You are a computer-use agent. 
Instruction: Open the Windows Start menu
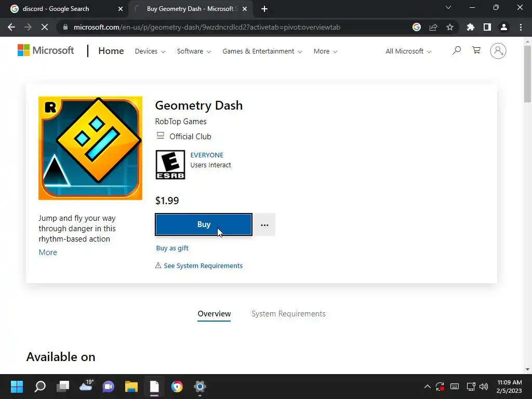point(17,387)
